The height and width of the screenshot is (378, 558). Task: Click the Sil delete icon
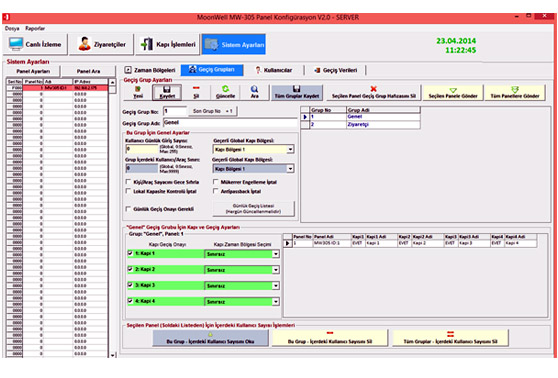tap(196, 92)
